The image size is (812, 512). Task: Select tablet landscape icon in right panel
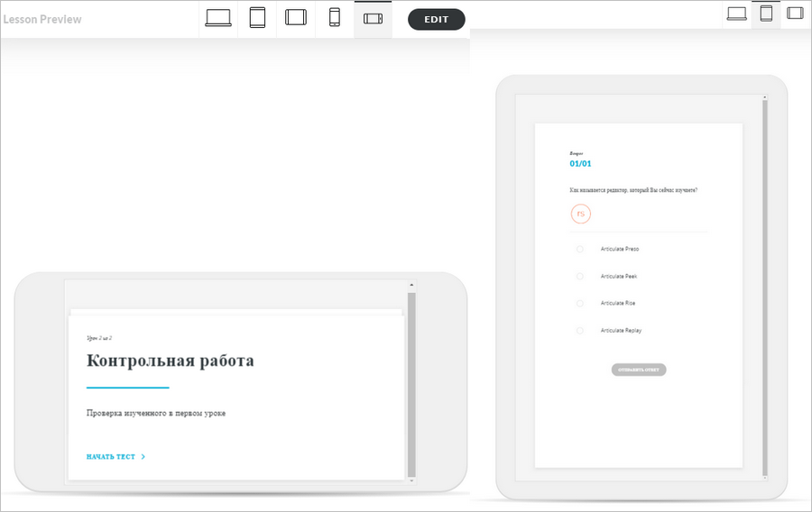795,13
